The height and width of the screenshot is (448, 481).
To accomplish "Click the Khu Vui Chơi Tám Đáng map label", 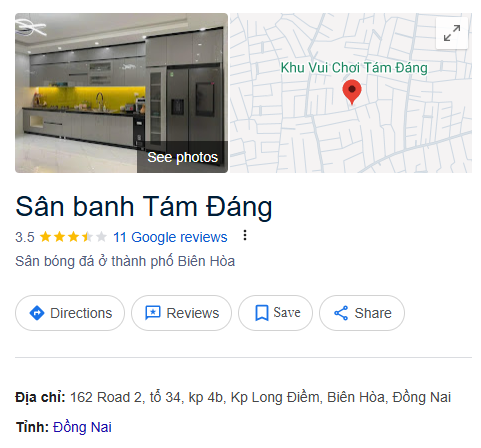I will pos(354,68).
